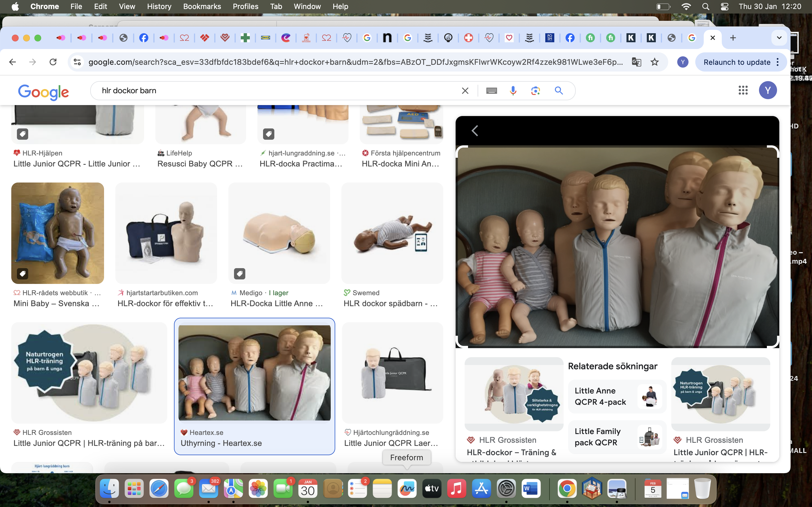Click the Mini Baby doll thumbnail
812x507 pixels.
(x=58, y=233)
